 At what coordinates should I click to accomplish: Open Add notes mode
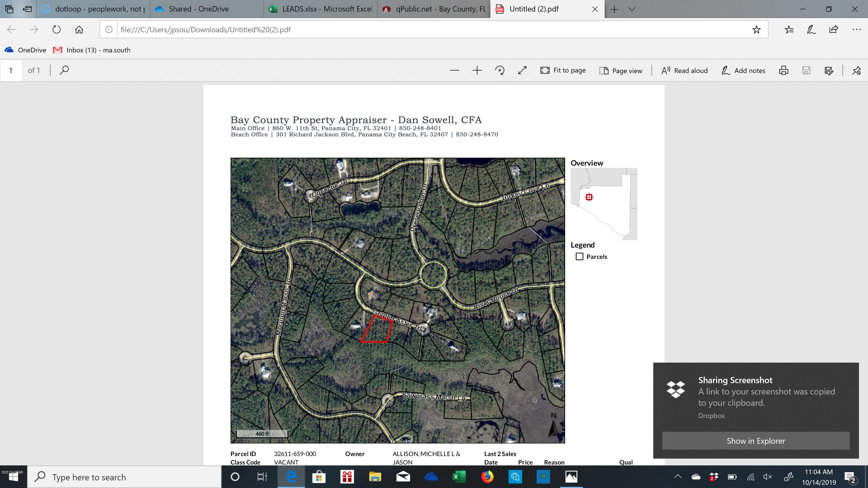(x=744, y=70)
